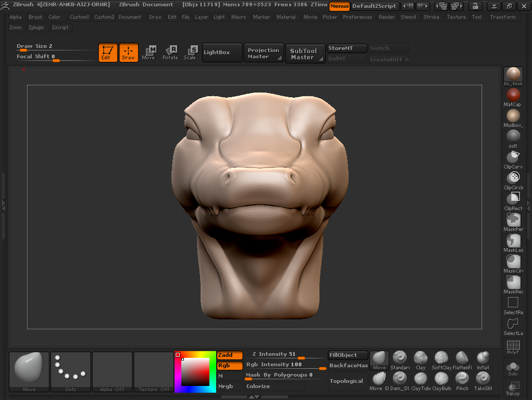Activate the Scale transform mode

coord(191,52)
